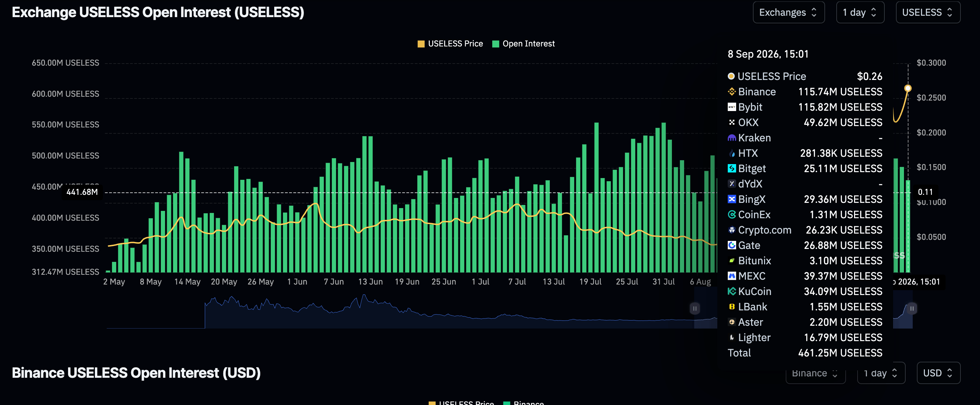Click the "$0.26" price value in tooltip
This screenshot has height=405, width=980.
pyautogui.click(x=869, y=76)
